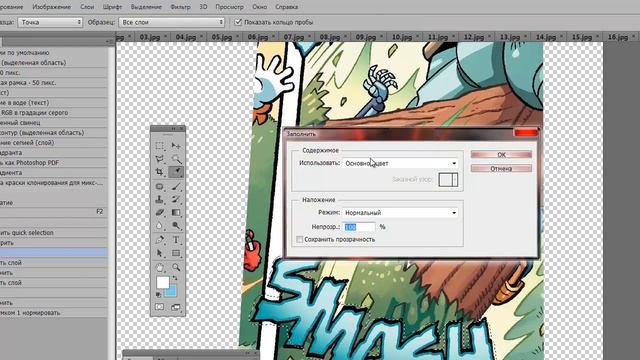
Task: Open the 'Фильтр' menu
Action: point(180,7)
